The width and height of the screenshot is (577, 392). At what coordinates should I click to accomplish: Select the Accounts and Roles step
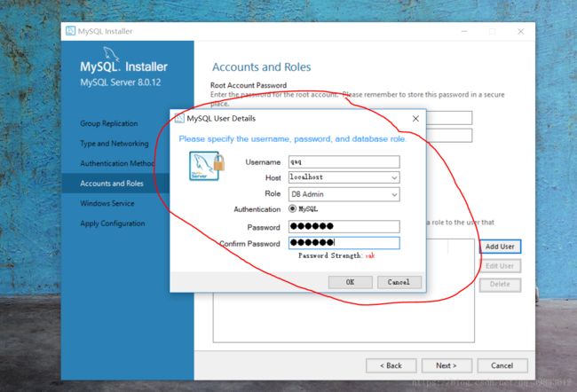point(112,183)
